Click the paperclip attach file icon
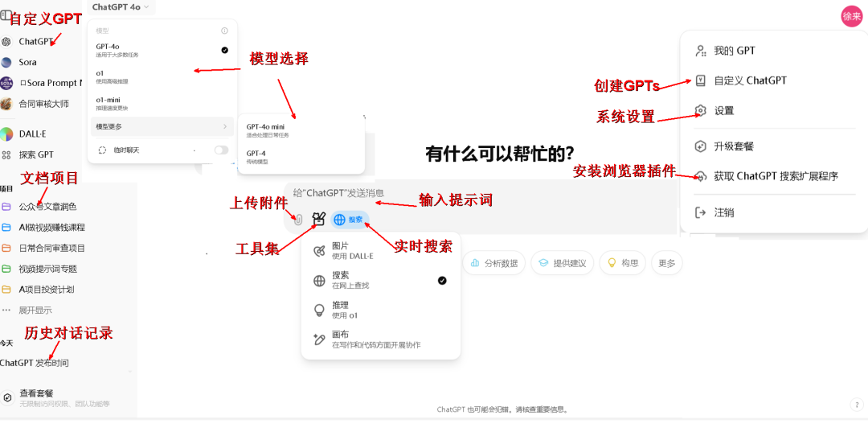The width and height of the screenshot is (868, 432). click(298, 220)
